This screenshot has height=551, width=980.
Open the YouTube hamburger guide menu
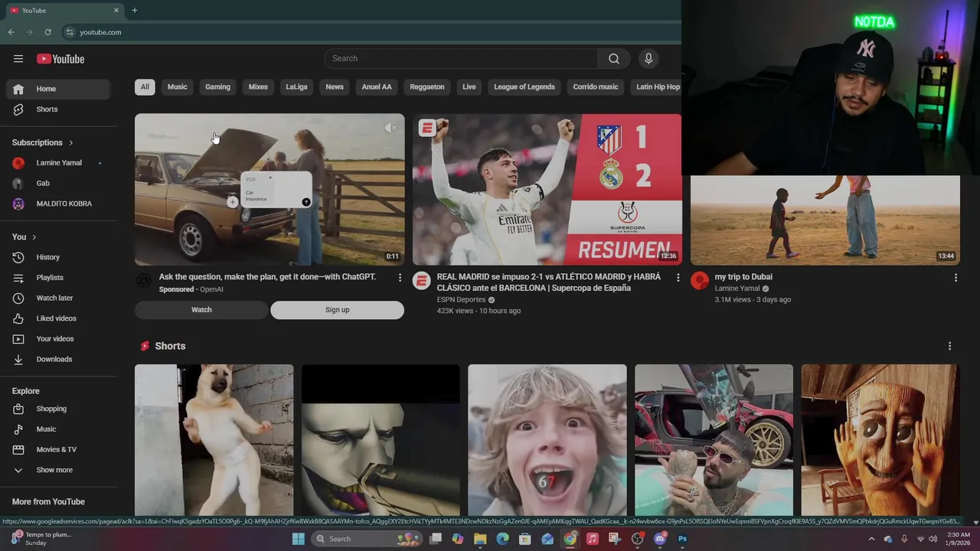click(18, 59)
